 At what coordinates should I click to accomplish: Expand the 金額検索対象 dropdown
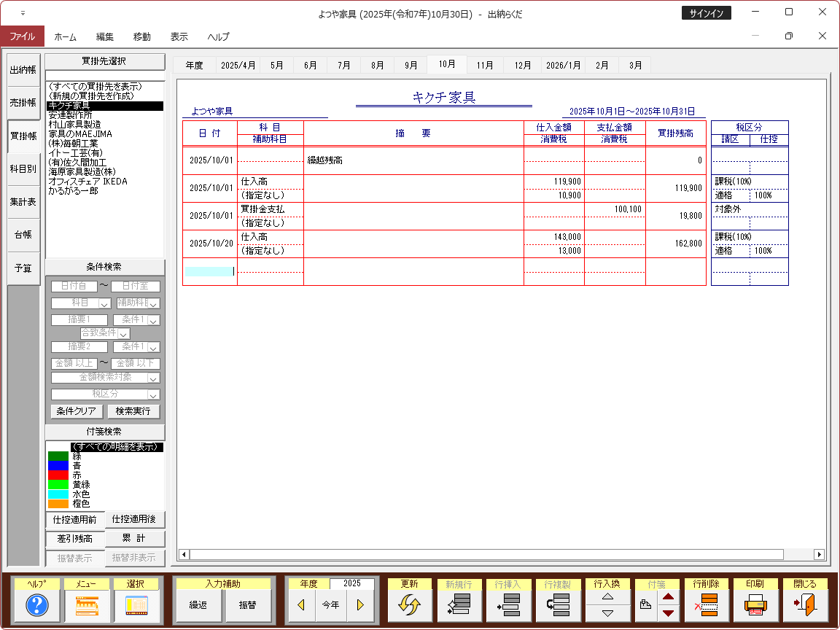coord(153,378)
